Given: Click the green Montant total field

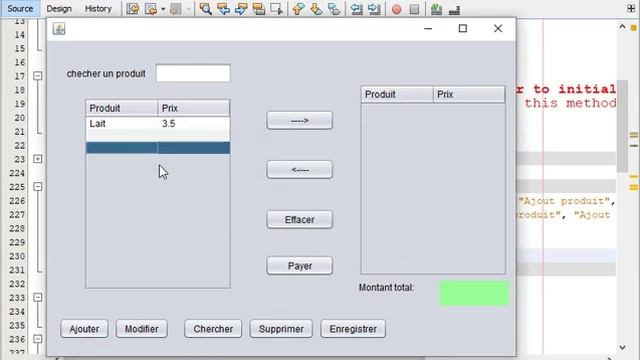Looking at the screenshot, I should tap(474, 293).
